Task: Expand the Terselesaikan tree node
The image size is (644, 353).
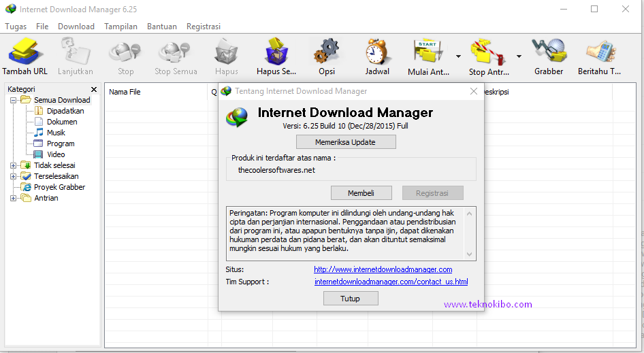Action: click(13, 177)
